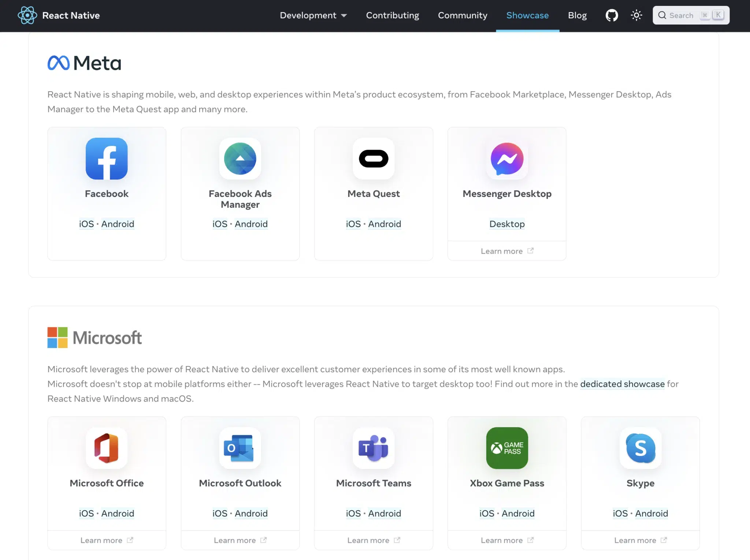Click the Microsoft Outlook app icon
This screenshot has height=560, width=750.
[x=240, y=448]
